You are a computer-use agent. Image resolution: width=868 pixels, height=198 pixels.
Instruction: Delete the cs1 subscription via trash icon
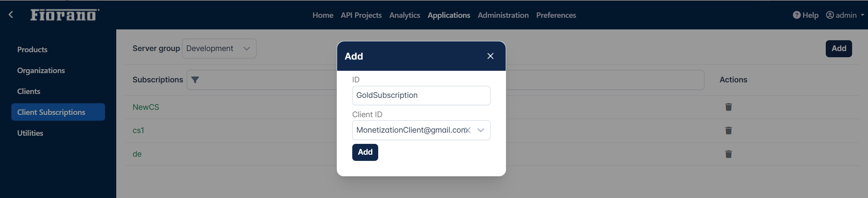tap(728, 131)
